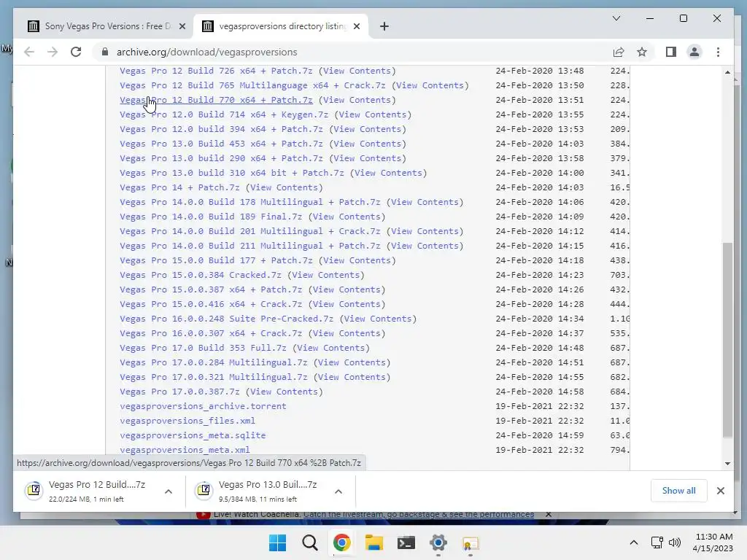Open vegasproversions_meta.xml
Image resolution: width=747 pixels, height=560 pixels.
click(x=185, y=449)
